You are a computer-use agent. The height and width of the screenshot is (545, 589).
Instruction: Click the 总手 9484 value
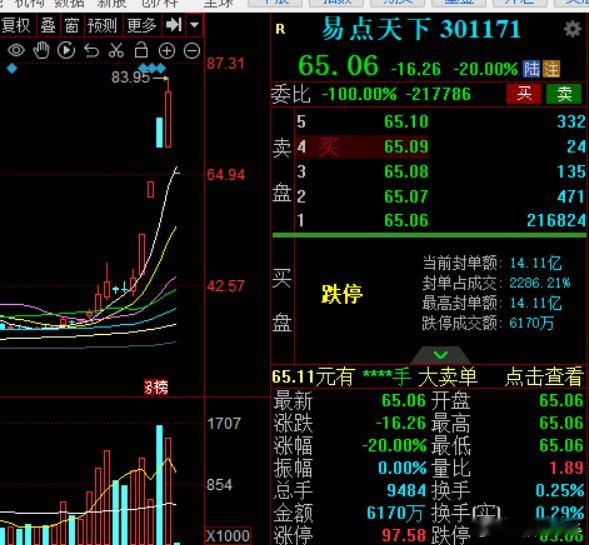pos(406,491)
